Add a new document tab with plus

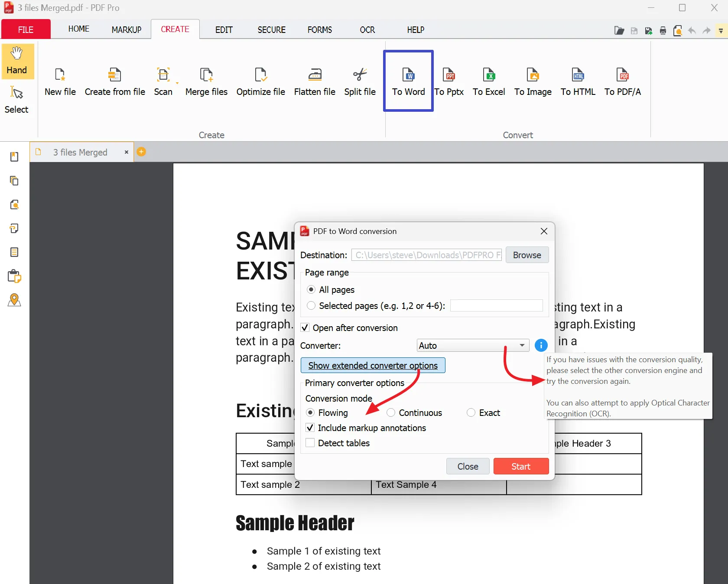click(x=141, y=152)
